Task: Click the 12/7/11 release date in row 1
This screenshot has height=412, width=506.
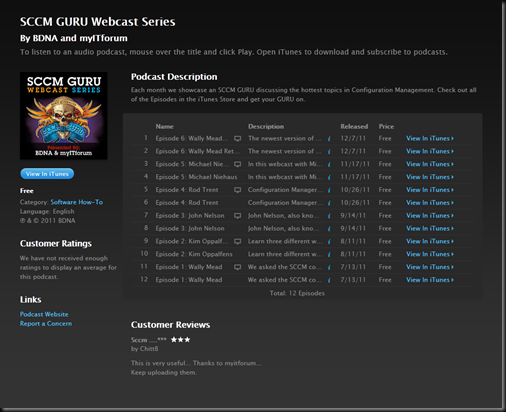Action: click(353, 138)
